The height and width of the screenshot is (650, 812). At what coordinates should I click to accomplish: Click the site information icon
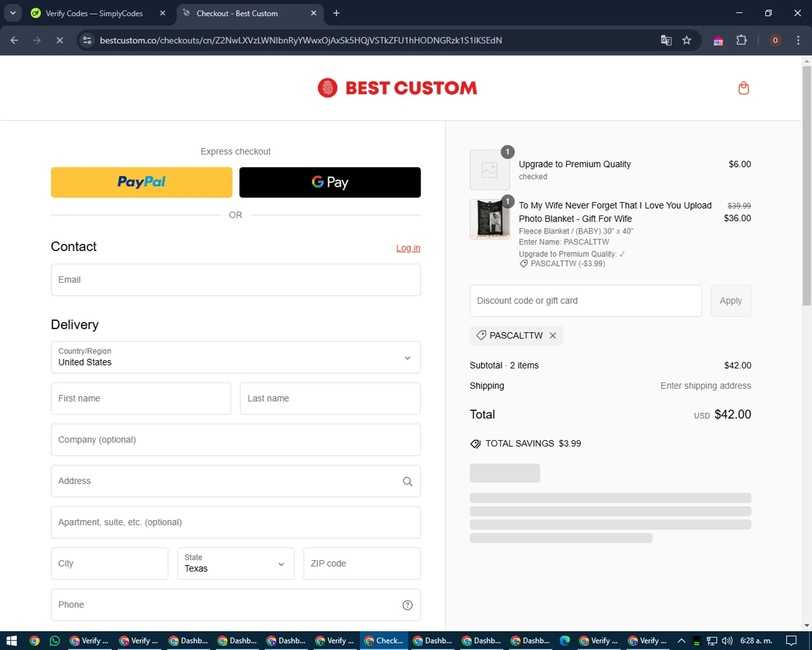pyautogui.click(x=87, y=40)
